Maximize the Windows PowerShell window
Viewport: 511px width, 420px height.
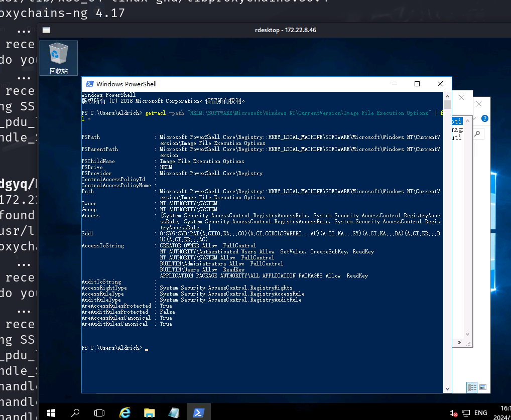(x=417, y=84)
